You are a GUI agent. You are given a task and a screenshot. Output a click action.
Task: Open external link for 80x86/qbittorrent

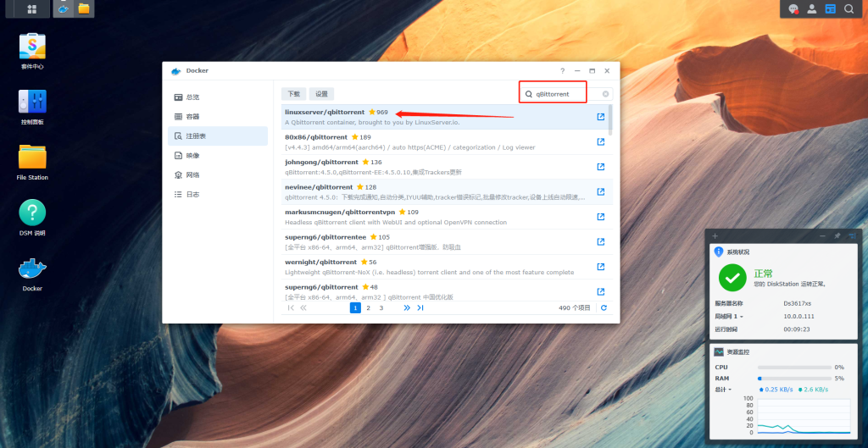[x=601, y=141]
